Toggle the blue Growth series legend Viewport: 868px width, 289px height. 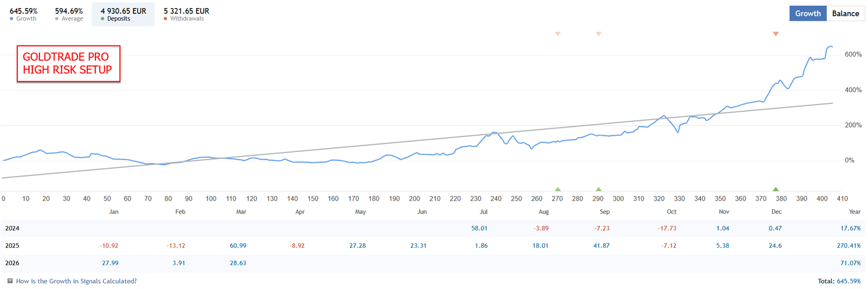tap(24, 14)
